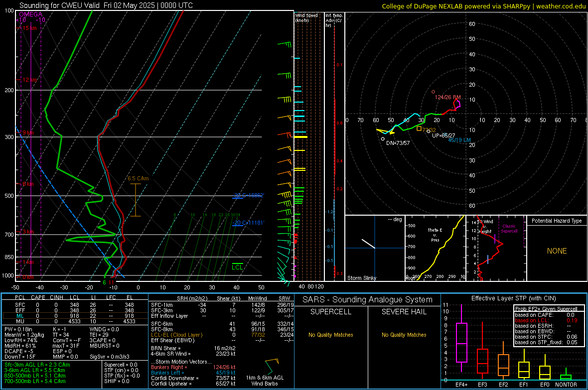Click the LowRH = 74% value
Image resolution: width=588 pixels, height=390 pixels.
coord(21,341)
